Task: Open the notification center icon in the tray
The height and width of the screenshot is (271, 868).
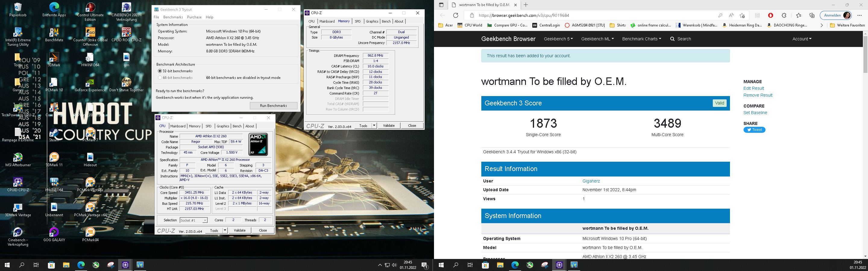Action: (425, 265)
